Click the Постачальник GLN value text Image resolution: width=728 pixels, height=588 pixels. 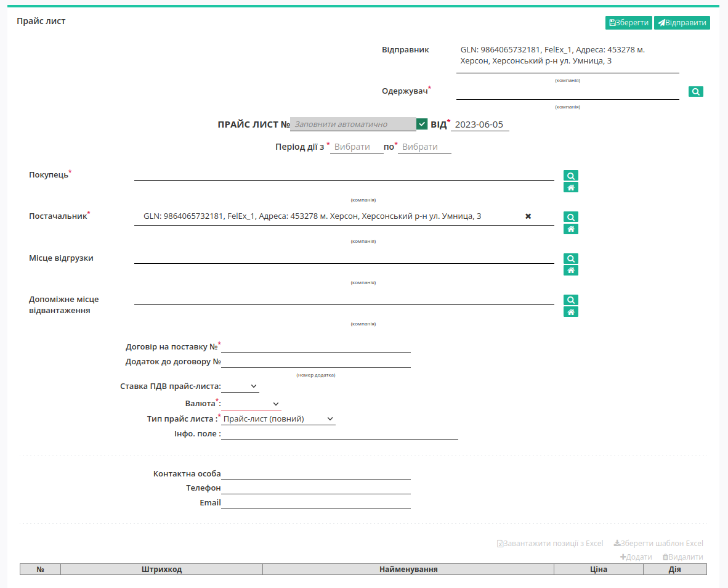pyautogui.click(x=312, y=216)
